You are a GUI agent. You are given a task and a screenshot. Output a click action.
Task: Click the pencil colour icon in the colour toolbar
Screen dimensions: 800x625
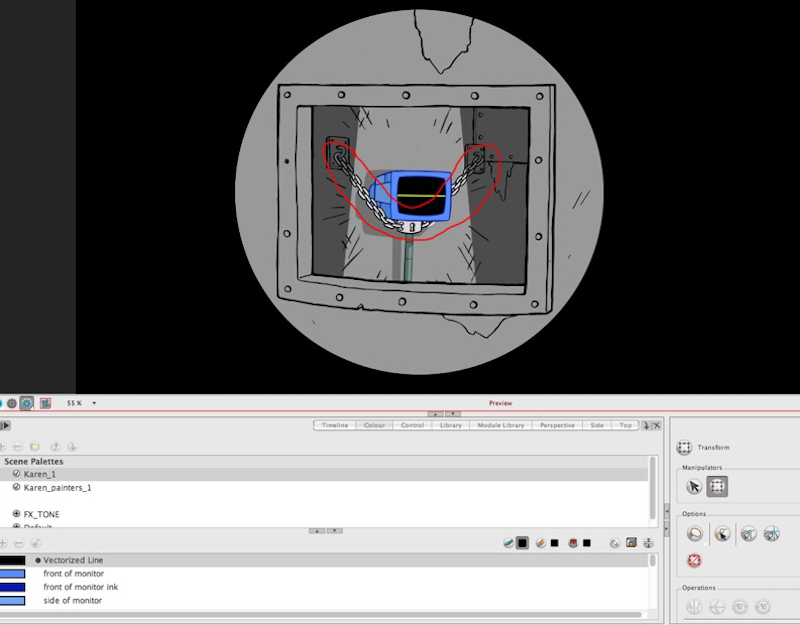tap(541, 543)
